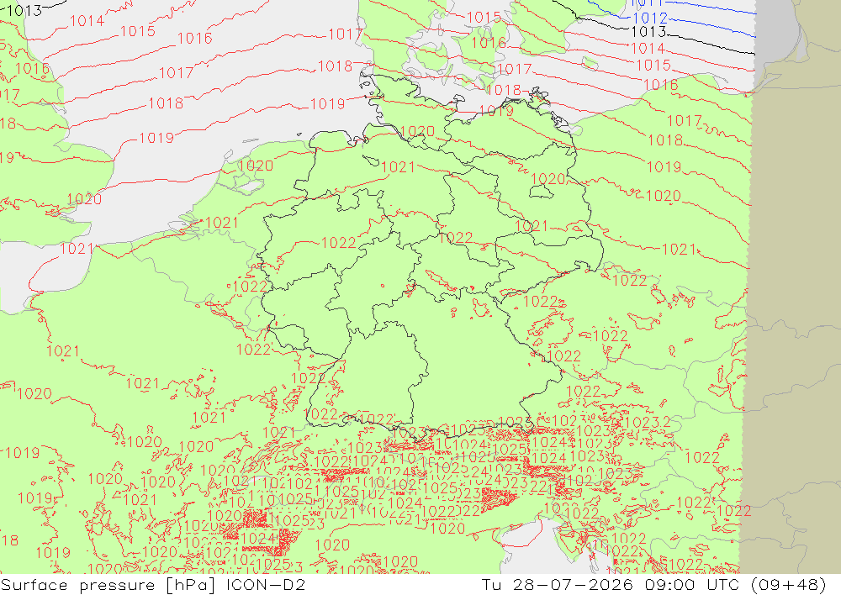This screenshot has width=841, height=616.
Task: Click the '09:00 UTC' time text
Action: point(692,584)
